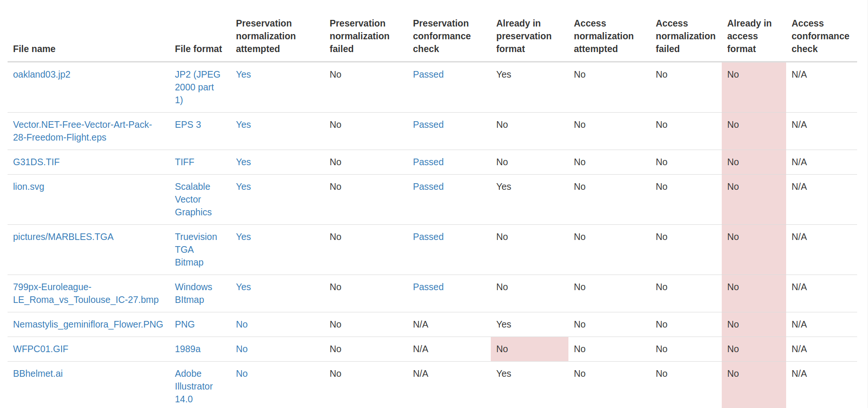Viewport: 868px width, 408px height.
Task: Open the BBhelmet.ai file link
Action: point(38,373)
